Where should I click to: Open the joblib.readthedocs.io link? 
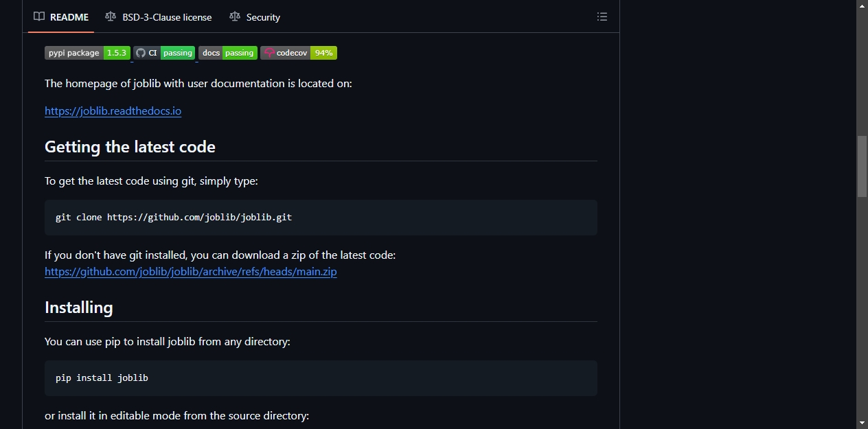(113, 111)
